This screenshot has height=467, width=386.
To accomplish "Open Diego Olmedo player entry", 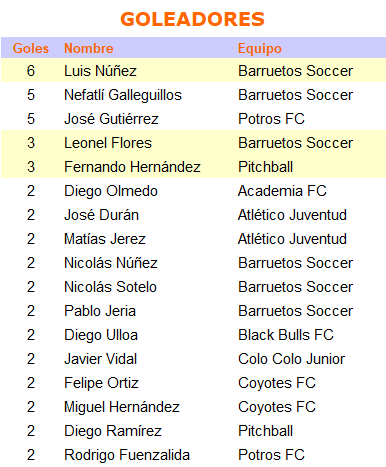I will tap(111, 191).
